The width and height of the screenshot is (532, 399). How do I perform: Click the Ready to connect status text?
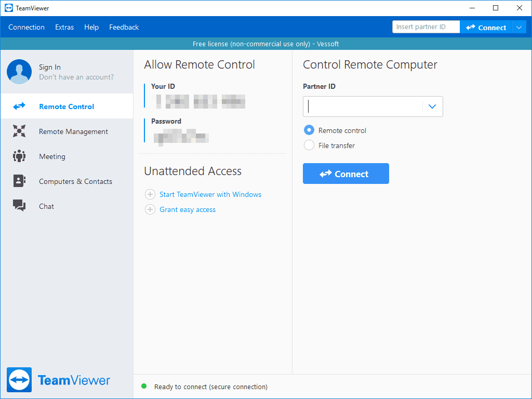click(211, 387)
